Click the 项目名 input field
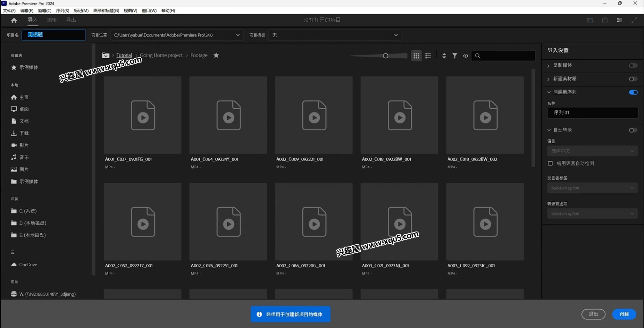 pyautogui.click(x=54, y=35)
